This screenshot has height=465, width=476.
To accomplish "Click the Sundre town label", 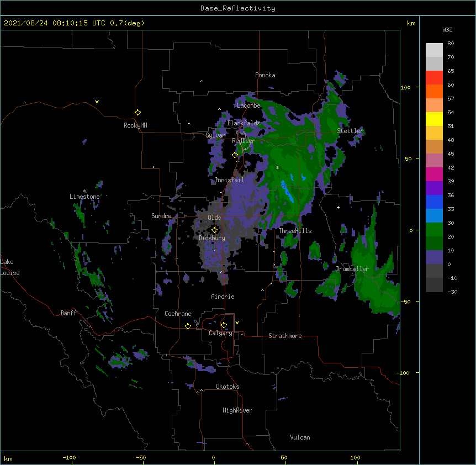I will click(161, 216).
